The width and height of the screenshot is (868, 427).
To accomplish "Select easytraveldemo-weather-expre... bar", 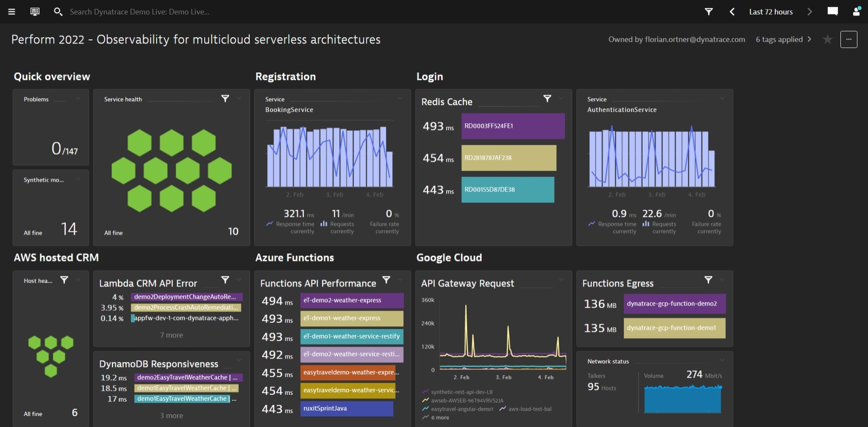I will [x=348, y=373].
